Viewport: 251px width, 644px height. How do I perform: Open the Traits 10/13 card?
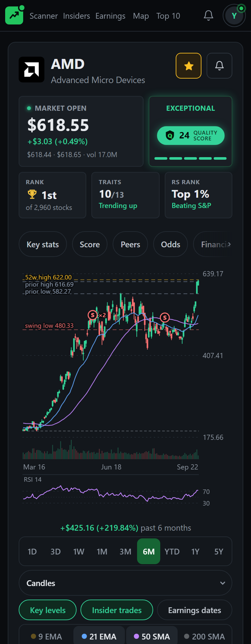tap(126, 195)
